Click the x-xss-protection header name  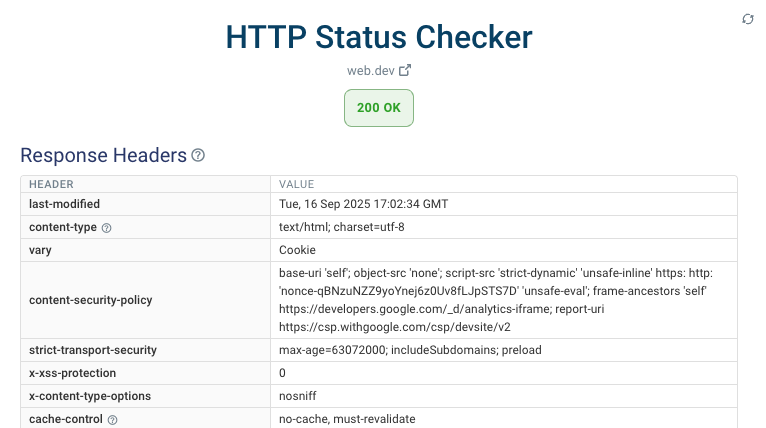pyautogui.click(x=73, y=373)
